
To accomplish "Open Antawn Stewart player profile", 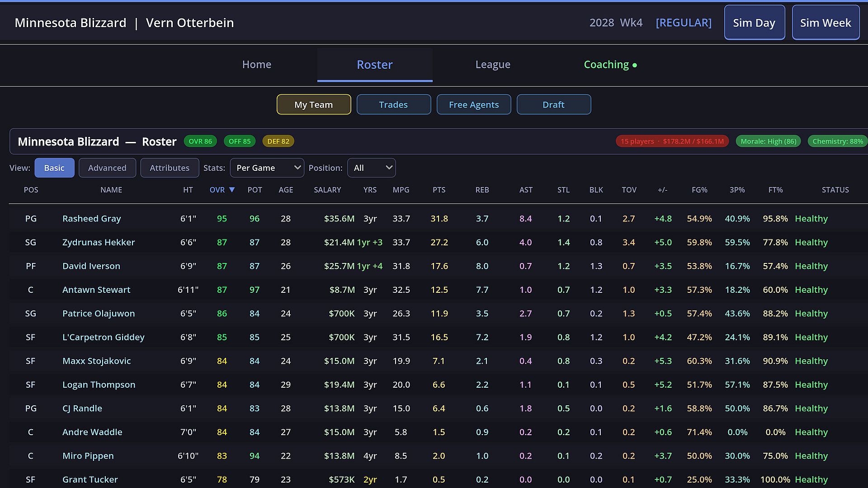I will tap(96, 290).
